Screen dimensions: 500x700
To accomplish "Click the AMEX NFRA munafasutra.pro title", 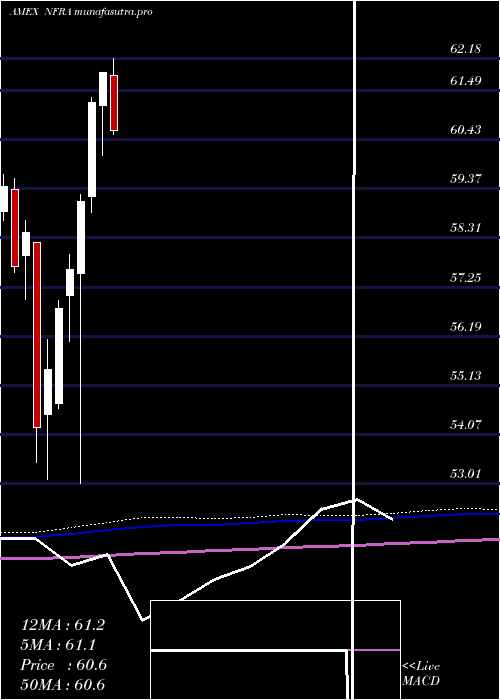I will point(81,12).
